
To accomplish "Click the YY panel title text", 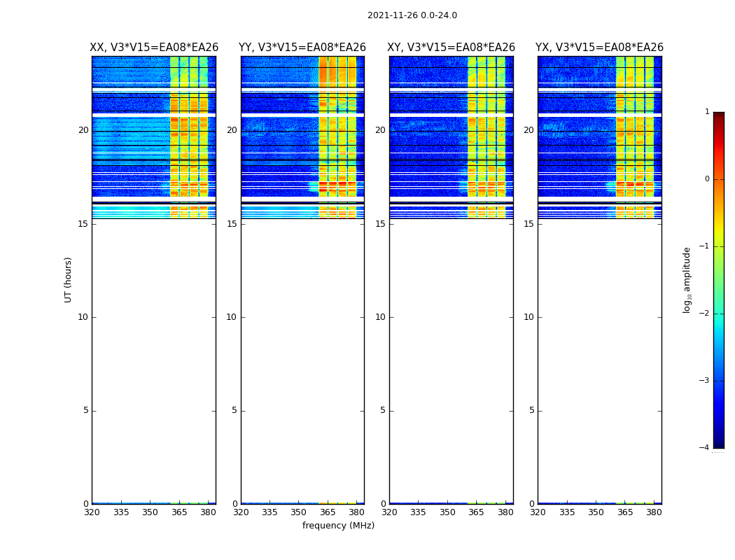I will [302, 48].
